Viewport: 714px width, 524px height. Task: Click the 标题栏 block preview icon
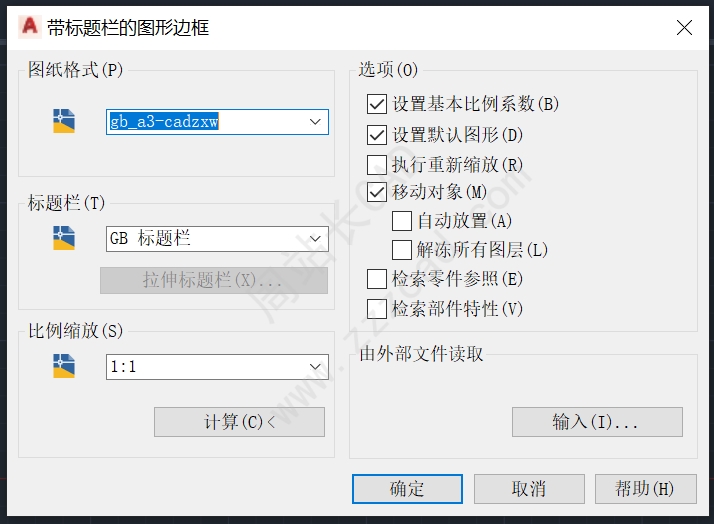[x=64, y=238]
